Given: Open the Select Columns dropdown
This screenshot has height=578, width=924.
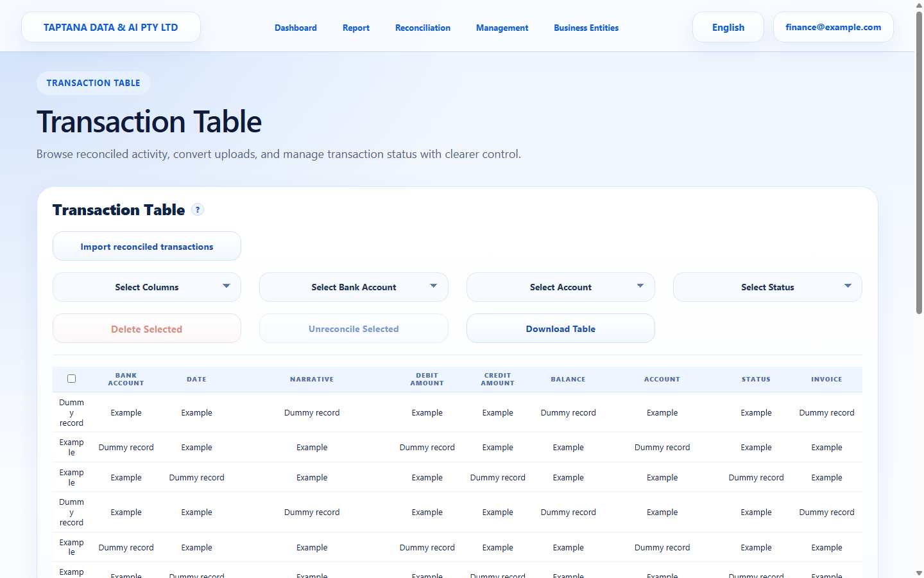Looking at the screenshot, I should tap(147, 287).
